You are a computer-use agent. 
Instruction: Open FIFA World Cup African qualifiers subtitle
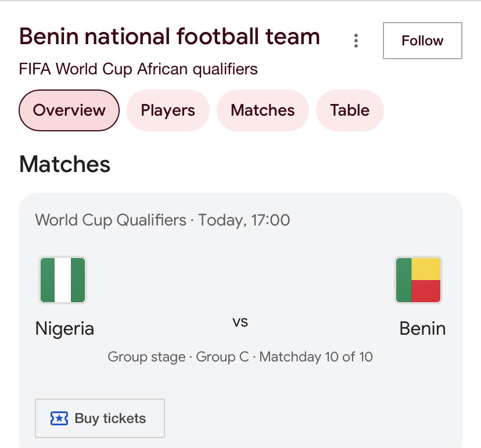[x=138, y=70]
